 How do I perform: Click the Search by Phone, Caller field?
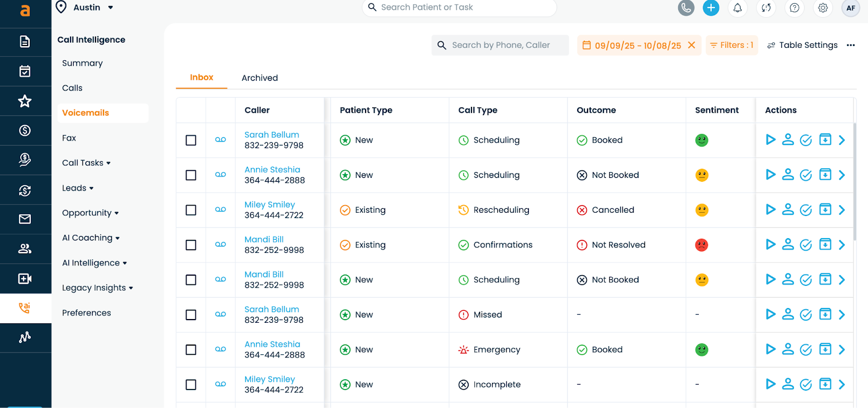500,45
